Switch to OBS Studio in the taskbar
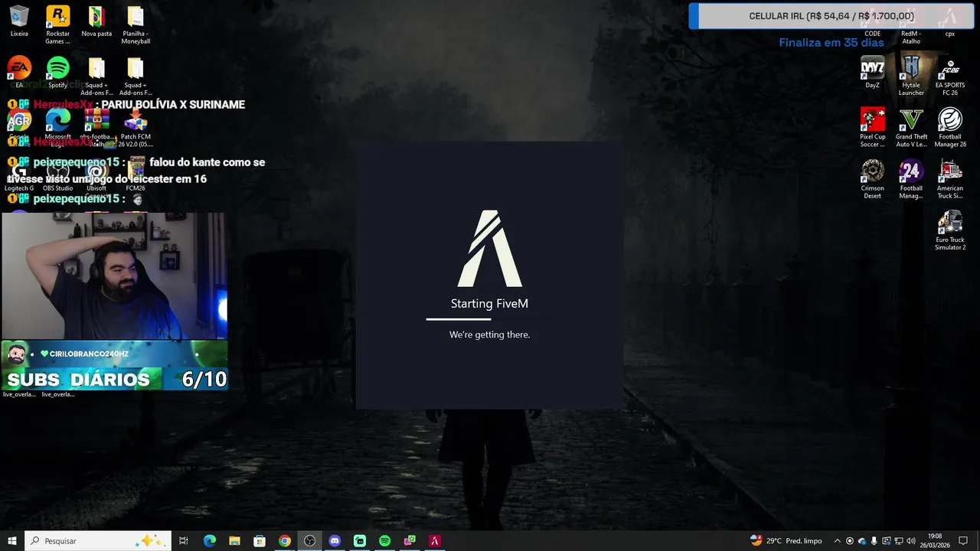980x551 pixels. (x=309, y=541)
